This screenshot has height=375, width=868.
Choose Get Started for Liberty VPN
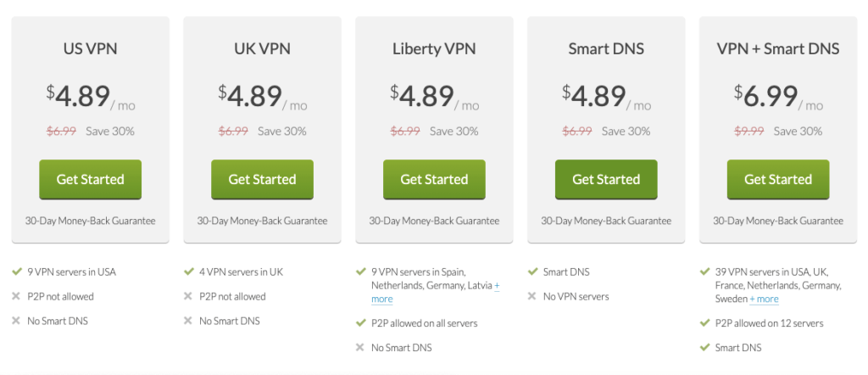[x=434, y=180]
